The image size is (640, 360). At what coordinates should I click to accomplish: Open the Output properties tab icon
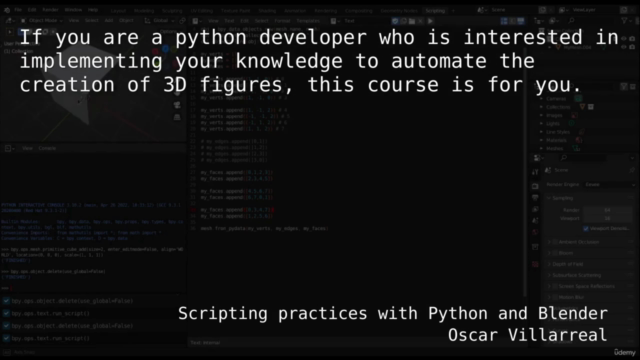tap(535, 198)
